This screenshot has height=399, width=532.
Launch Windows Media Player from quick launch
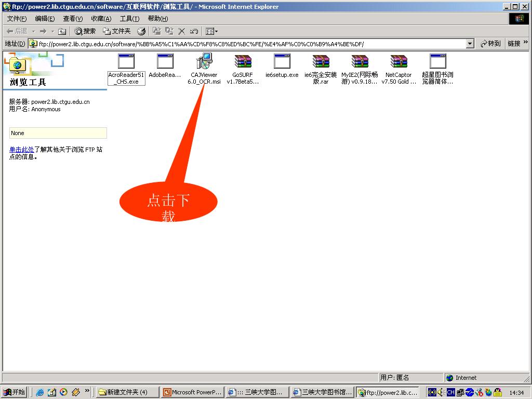coord(63,392)
